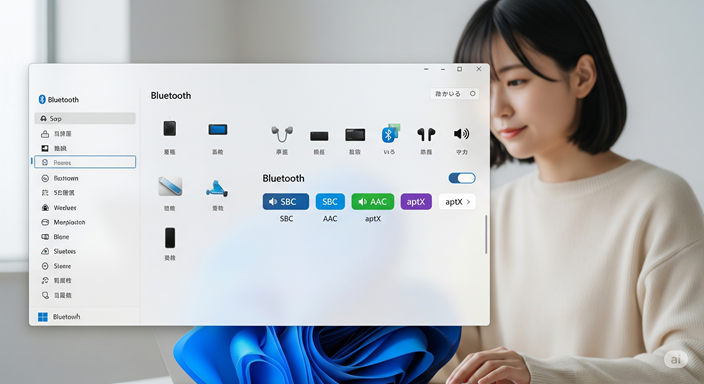This screenshot has width=704, height=384.
Task: Expand the white aptX chevron button
Action: point(457,202)
